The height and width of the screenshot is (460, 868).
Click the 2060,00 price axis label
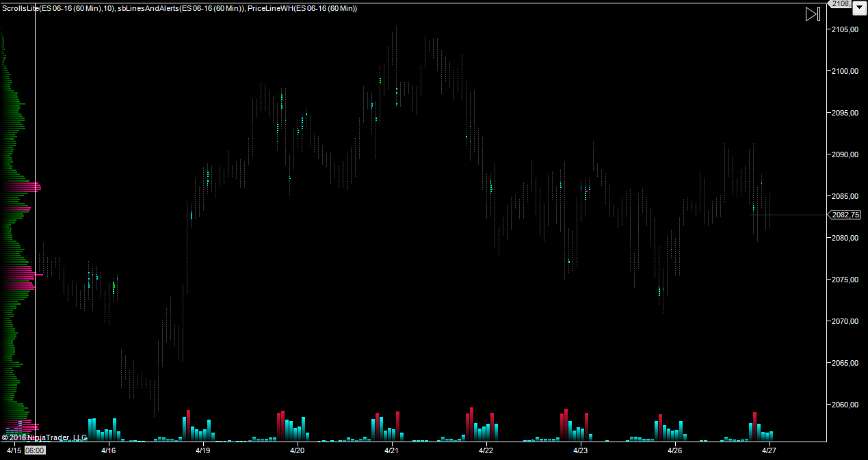[845, 405]
